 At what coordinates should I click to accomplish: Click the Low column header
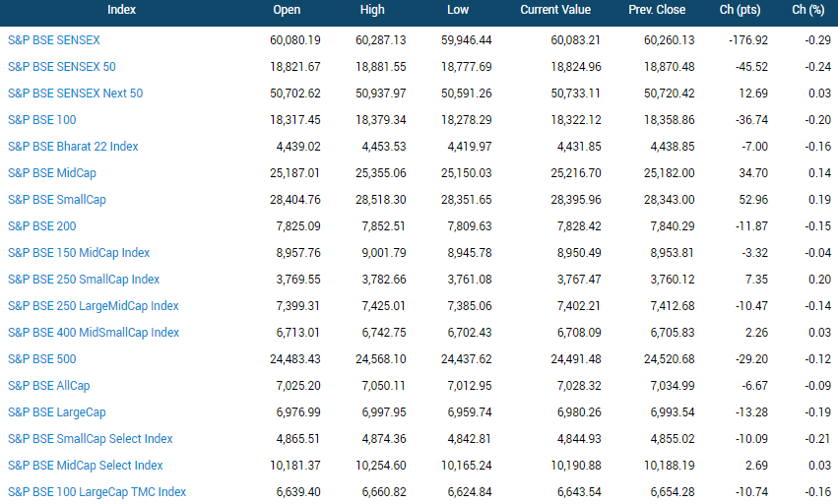tap(458, 10)
